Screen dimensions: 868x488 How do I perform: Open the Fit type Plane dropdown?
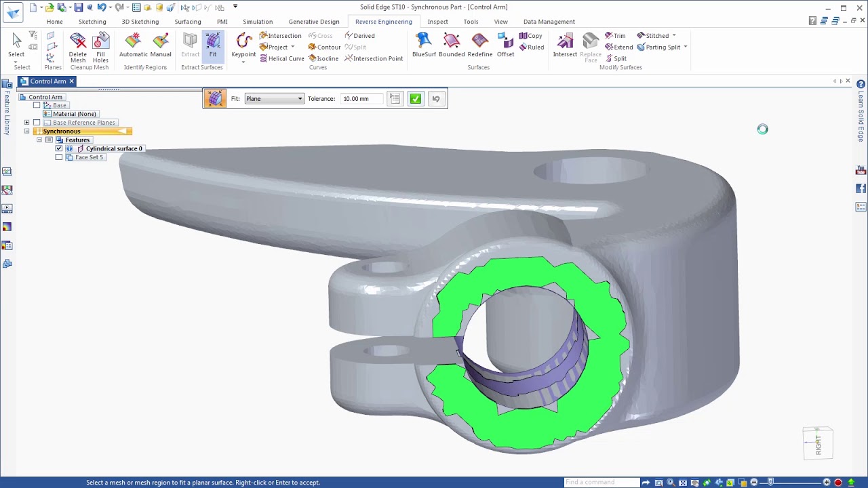pyautogui.click(x=274, y=99)
